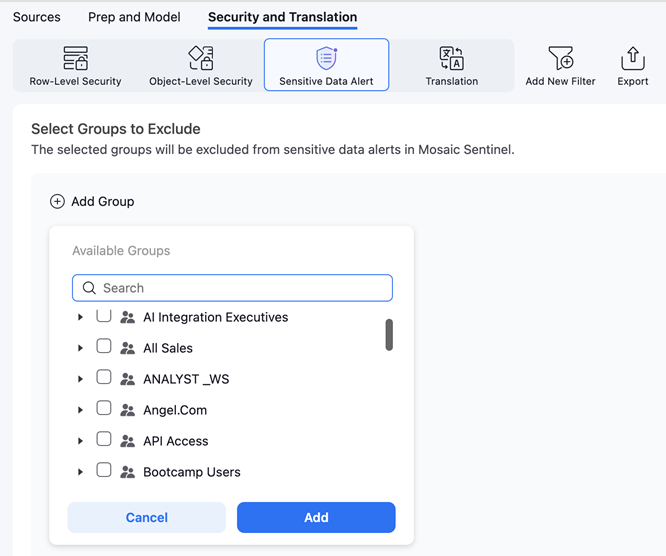Enable the Bootcamp Users checkbox
666x556 pixels.
tap(104, 471)
